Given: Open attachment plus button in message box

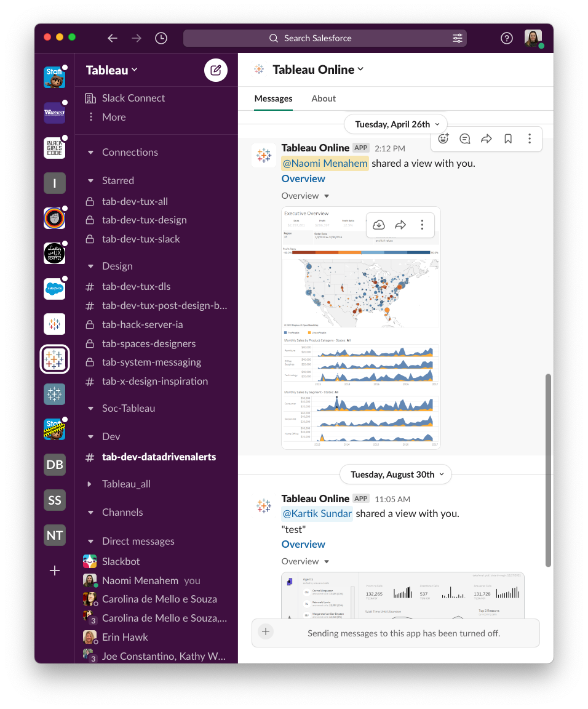Looking at the screenshot, I should (x=266, y=631).
